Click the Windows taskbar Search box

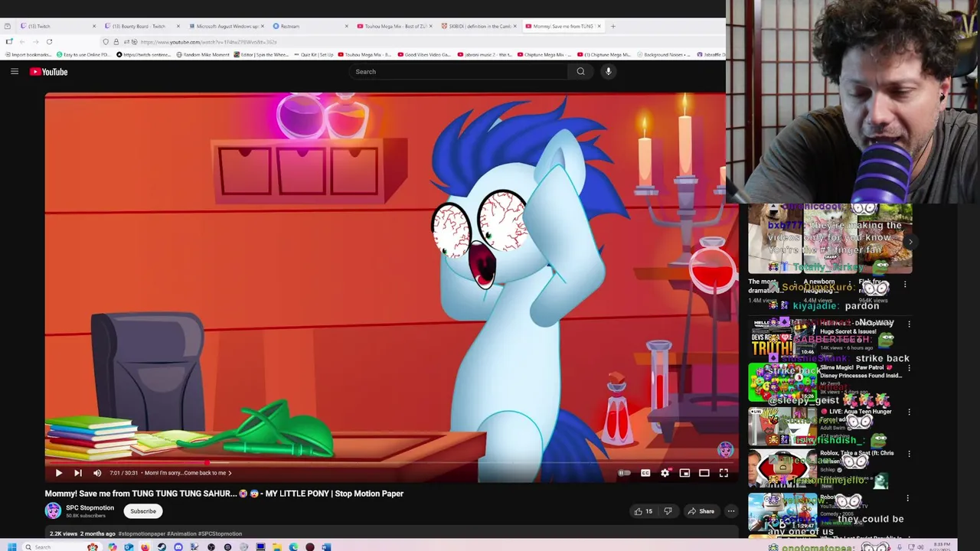[63, 547]
